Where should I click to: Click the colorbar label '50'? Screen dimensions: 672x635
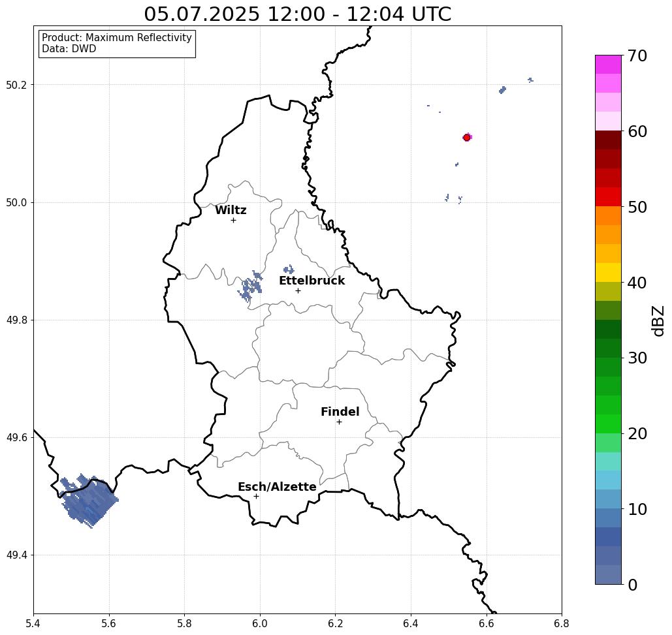(637, 207)
